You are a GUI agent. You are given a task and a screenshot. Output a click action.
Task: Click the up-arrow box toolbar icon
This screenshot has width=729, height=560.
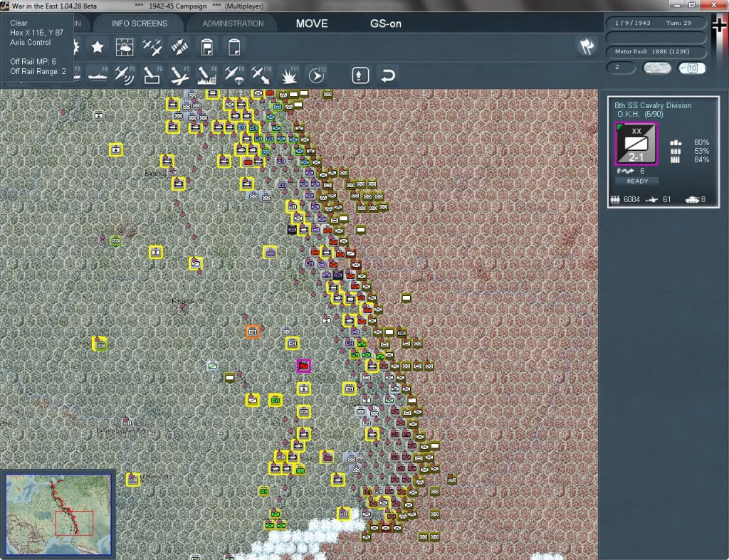[360, 75]
